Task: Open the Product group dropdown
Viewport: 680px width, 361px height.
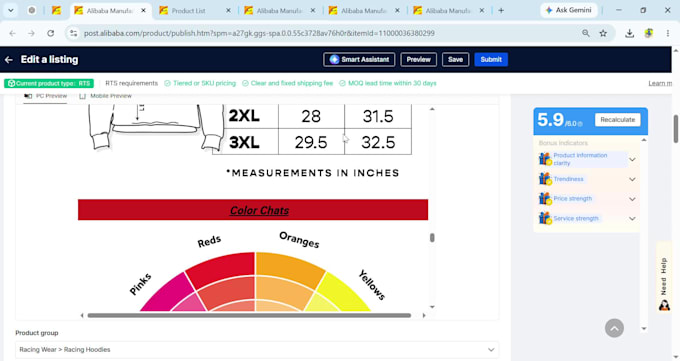Action: pos(257,350)
